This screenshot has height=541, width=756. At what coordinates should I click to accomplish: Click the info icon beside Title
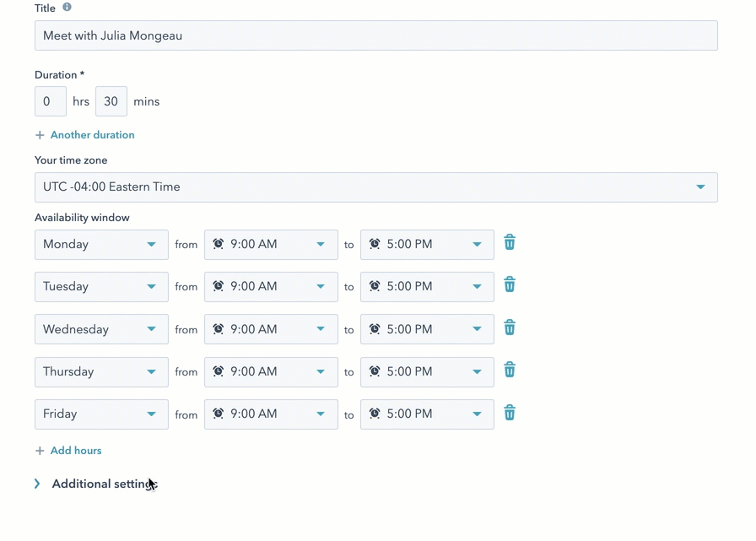tap(67, 8)
